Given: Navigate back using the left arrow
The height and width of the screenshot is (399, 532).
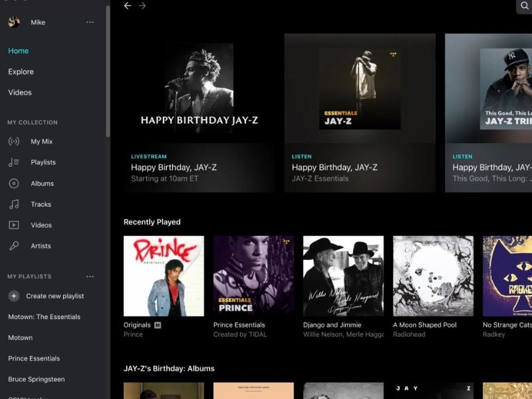Looking at the screenshot, I should tap(127, 6).
